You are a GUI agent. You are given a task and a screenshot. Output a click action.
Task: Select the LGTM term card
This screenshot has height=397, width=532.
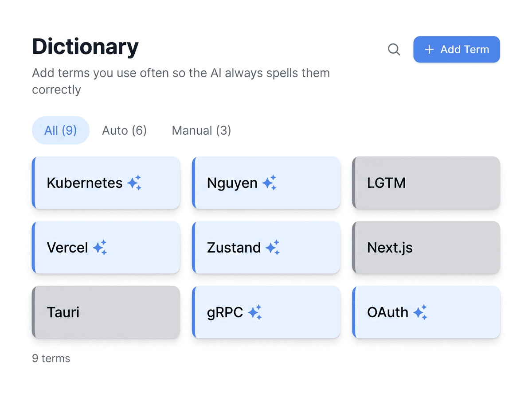[426, 183]
